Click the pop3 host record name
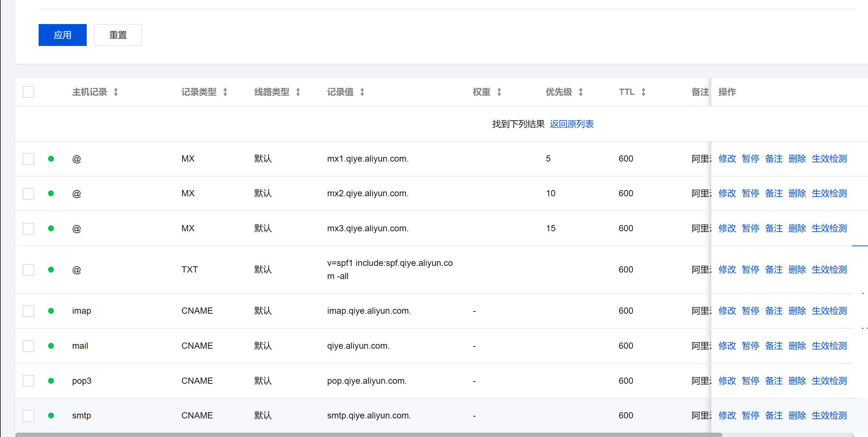868x437 pixels. pos(82,381)
